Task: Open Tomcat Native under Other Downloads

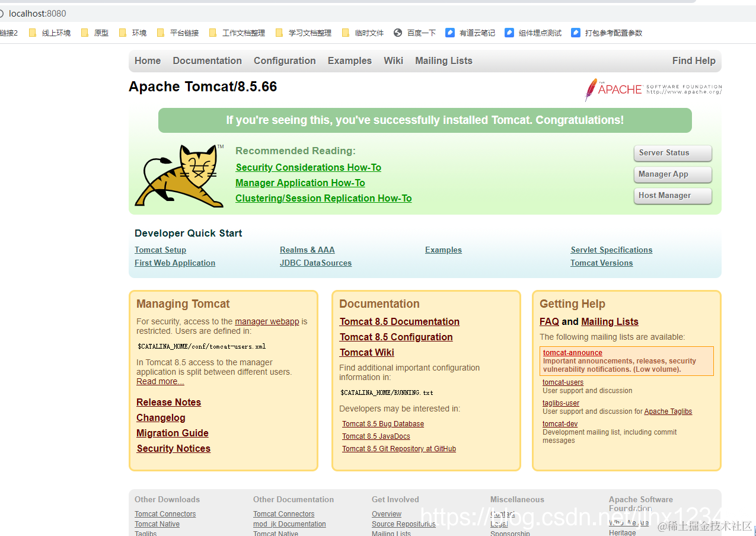Action: point(157,524)
